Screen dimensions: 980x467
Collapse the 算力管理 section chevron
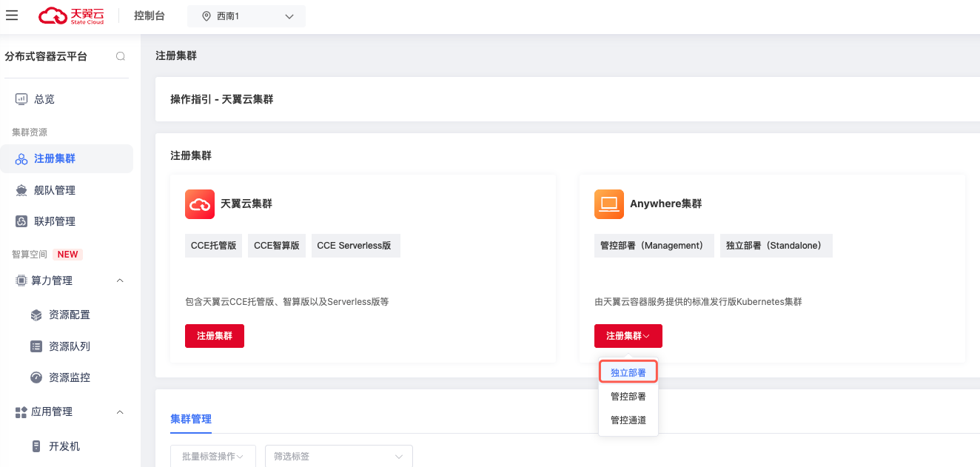pos(121,280)
